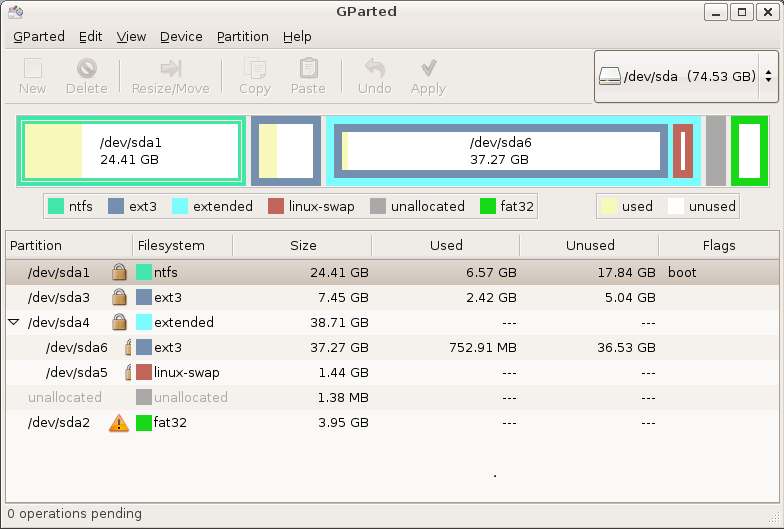
Task: Select the /dev/sda4 partition row
Action: click(392, 322)
